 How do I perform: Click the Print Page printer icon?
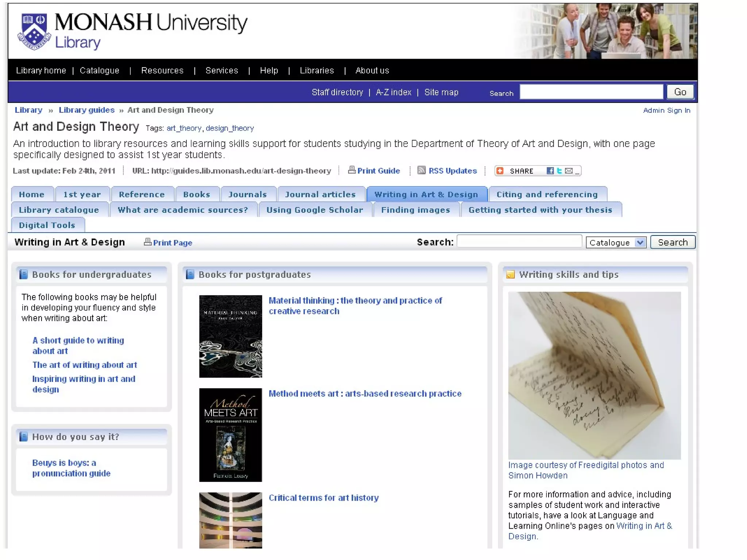147,242
